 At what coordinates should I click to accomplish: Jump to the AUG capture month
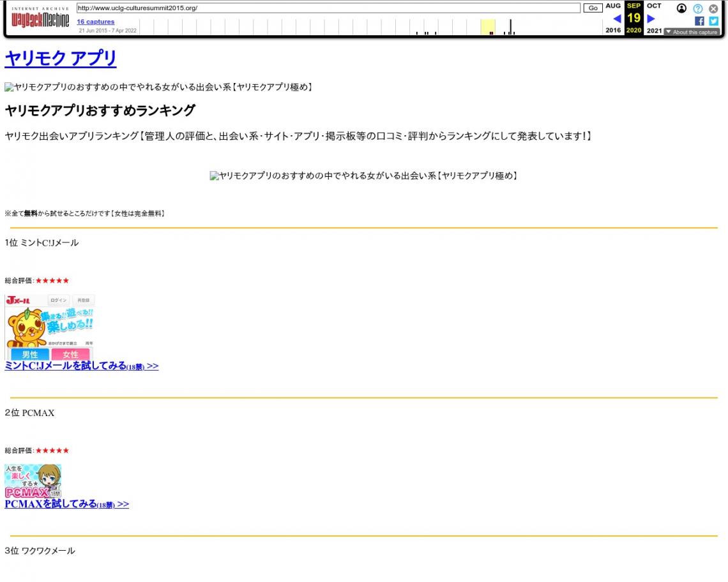[613, 6]
